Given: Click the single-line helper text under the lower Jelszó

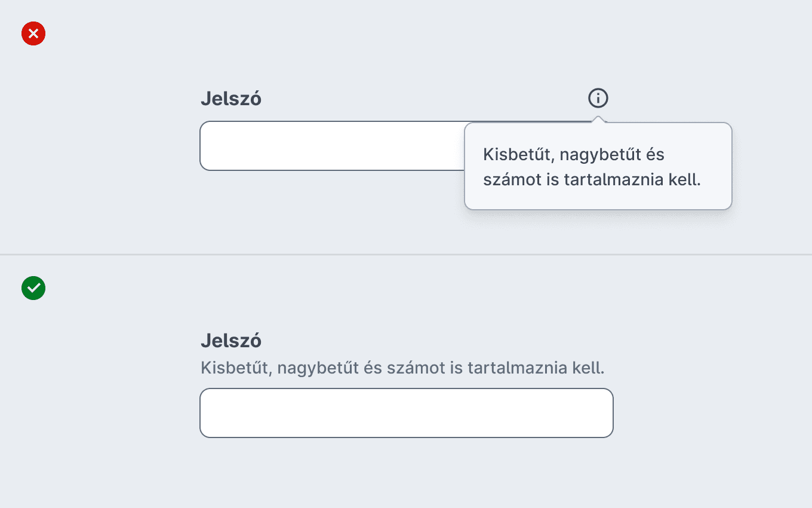Looking at the screenshot, I should [x=403, y=368].
